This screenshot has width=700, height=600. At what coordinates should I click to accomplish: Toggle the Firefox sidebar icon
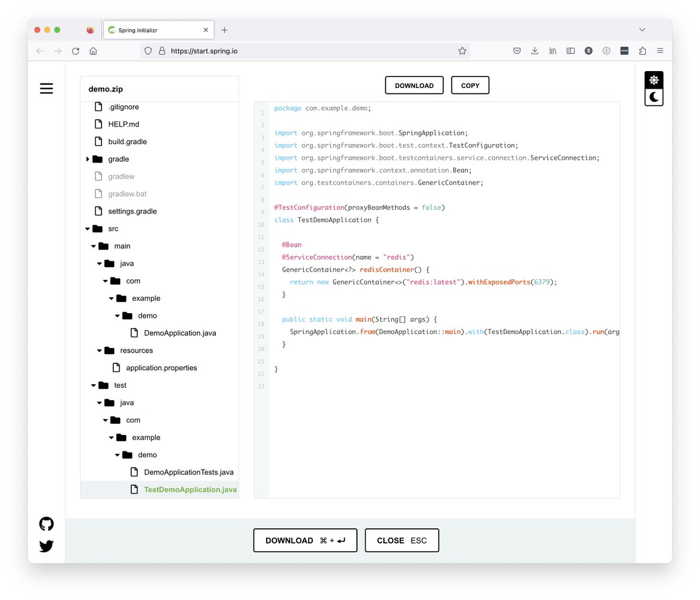tap(570, 51)
